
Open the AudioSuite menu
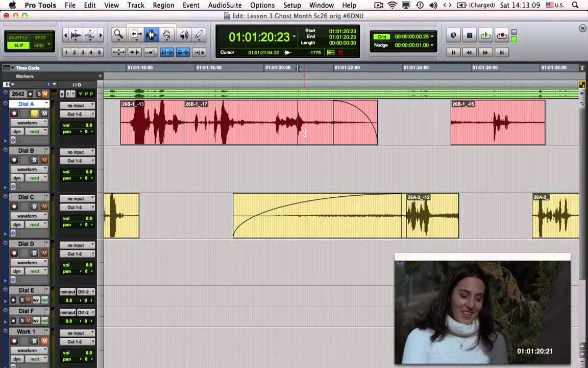coord(225,5)
